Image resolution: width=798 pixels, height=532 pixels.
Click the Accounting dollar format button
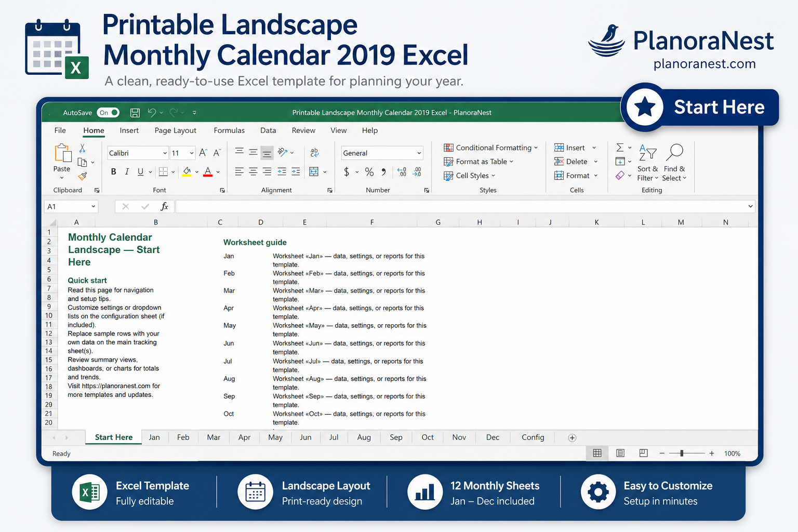(347, 172)
